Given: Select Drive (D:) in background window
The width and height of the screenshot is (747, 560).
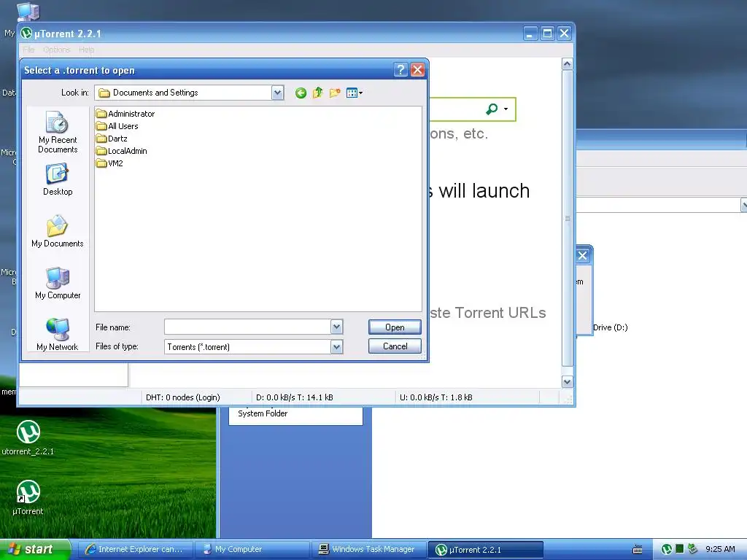Looking at the screenshot, I should coord(611,327).
